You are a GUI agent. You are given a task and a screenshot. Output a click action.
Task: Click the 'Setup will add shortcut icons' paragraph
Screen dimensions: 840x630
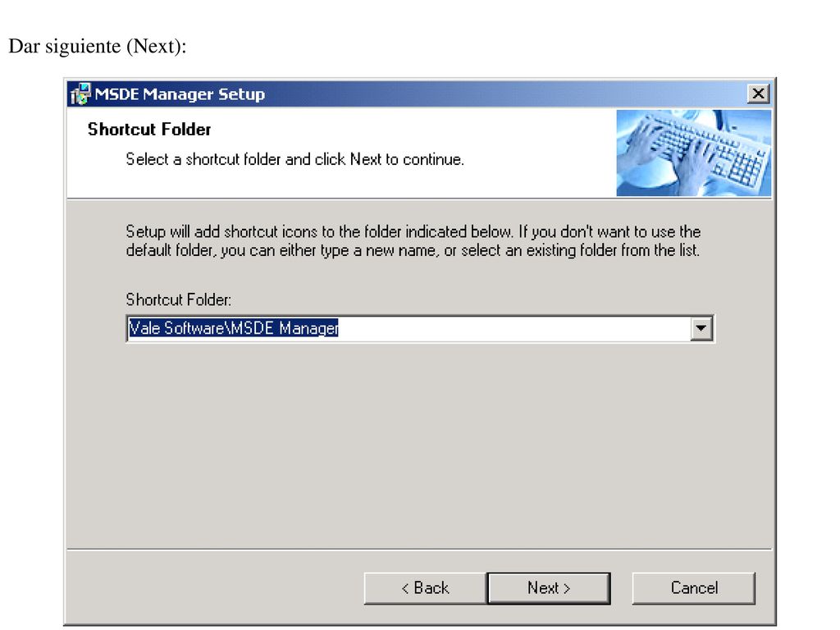pyautogui.click(x=413, y=241)
